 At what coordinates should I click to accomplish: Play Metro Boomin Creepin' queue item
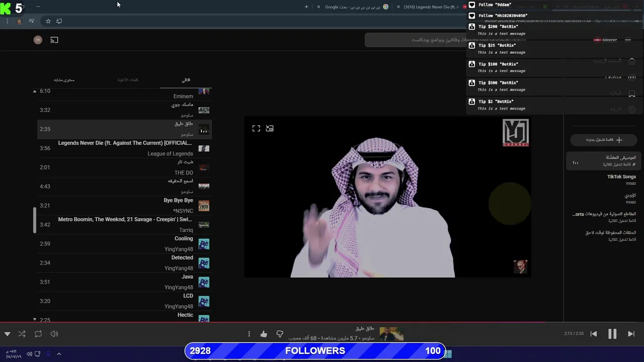coord(124,225)
